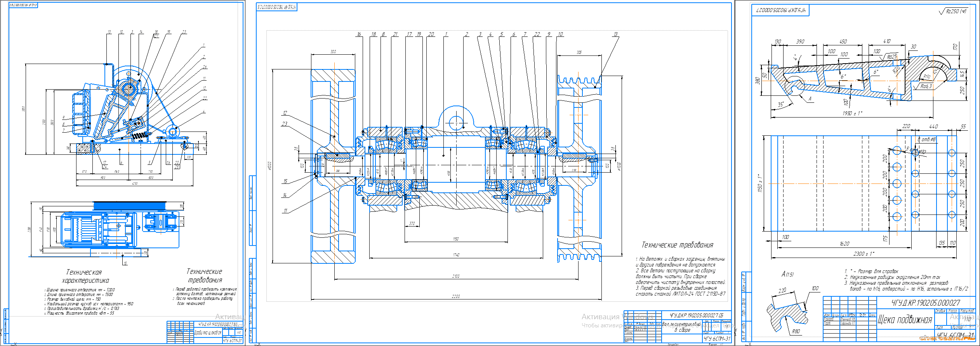Screen dimensions: 980x346
Task: Select the 35° angle dimension
Action: (x=780, y=104)
